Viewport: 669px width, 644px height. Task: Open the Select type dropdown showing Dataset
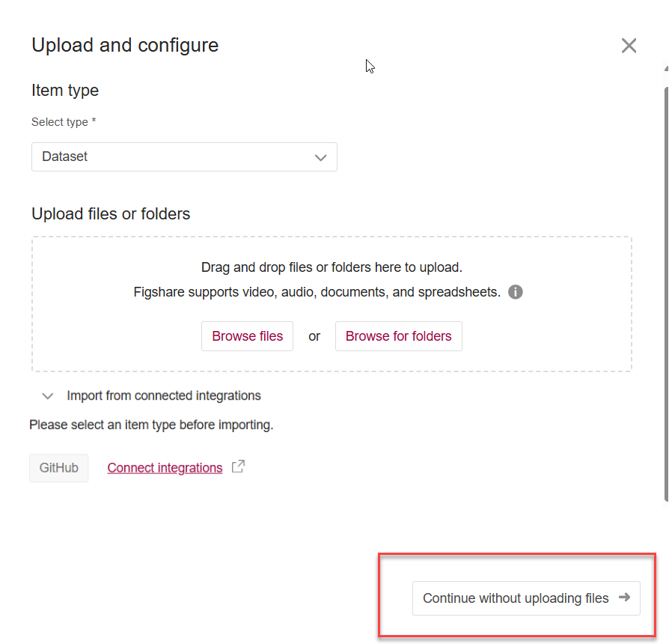184,157
